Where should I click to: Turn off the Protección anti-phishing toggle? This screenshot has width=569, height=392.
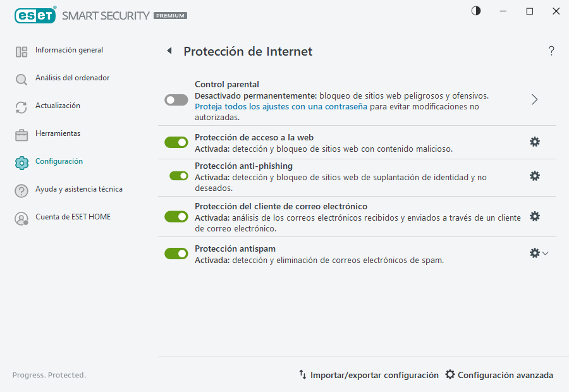(x=179, y=176)
